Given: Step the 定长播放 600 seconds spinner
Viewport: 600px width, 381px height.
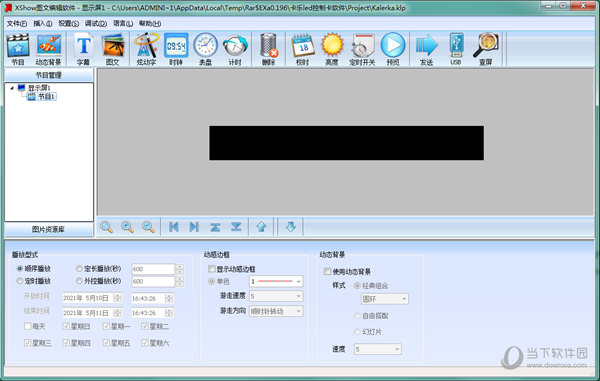Looking at the screenshot, I should tap(179, 269).
